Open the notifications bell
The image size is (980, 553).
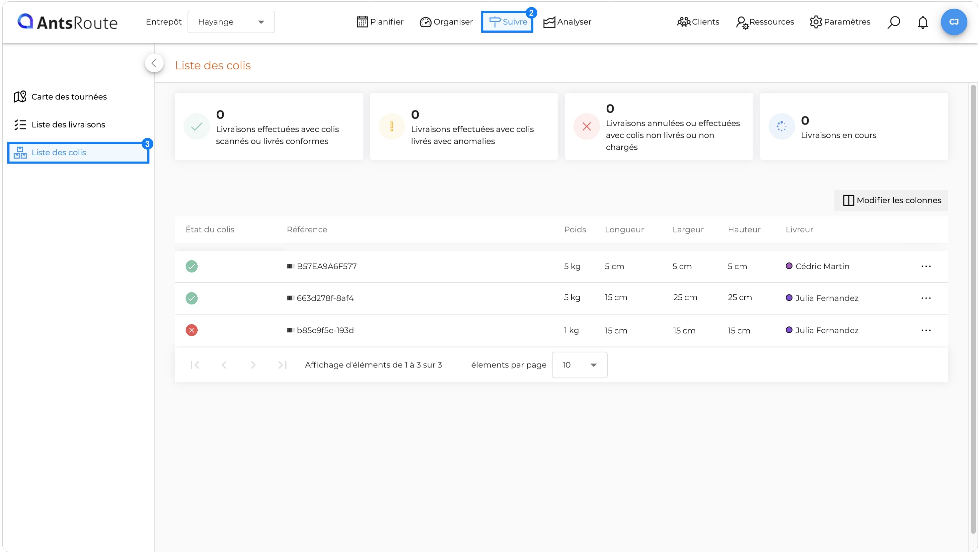point(923,22)
